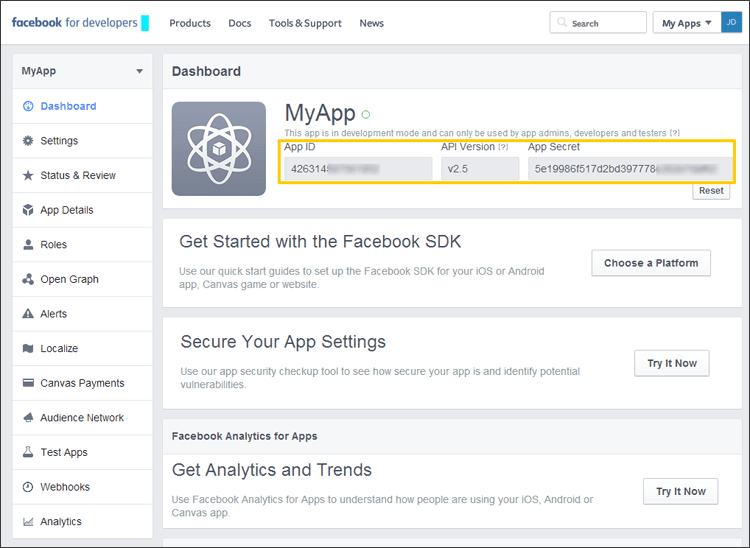This screenshot has height=548, width=750.
Task: Focus the Search input field
Action: (x=598, y=23)
